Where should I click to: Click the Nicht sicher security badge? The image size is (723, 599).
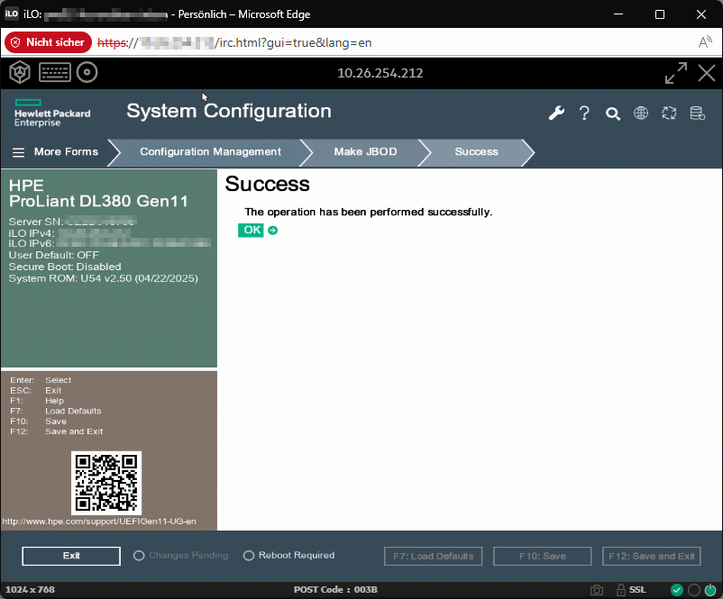tap(48, 42)
